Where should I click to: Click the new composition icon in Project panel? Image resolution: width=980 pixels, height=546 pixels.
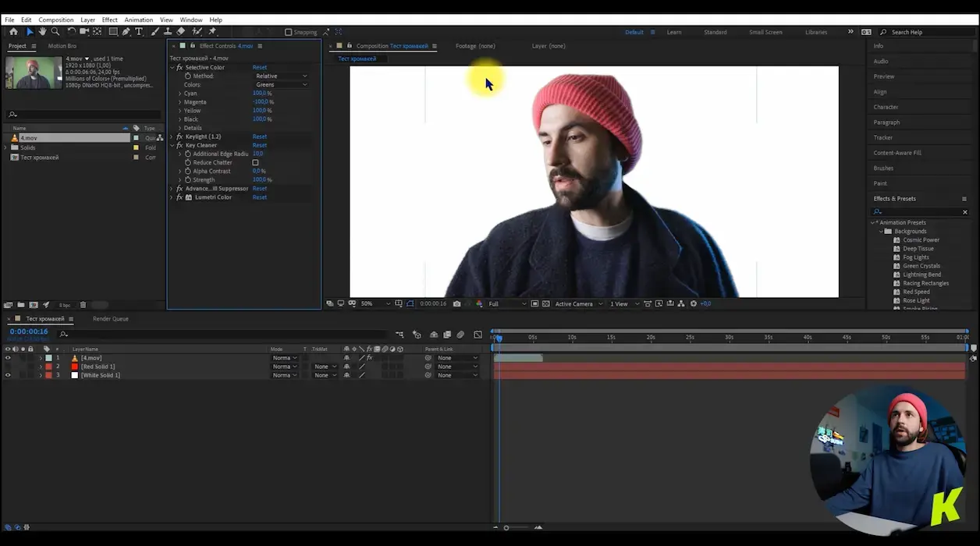click(x=34, y=305)
